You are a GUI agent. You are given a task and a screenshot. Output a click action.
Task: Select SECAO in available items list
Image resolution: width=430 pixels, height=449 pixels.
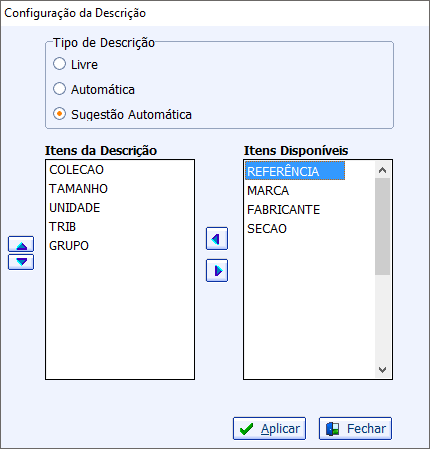[x=267, y=229]
